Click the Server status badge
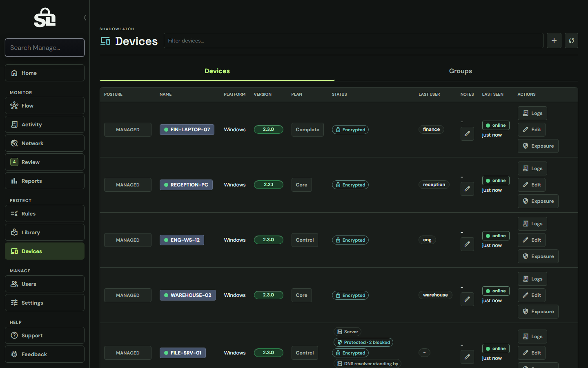The height and width of the screenshot is (368, 588). (x=347, y=332)
